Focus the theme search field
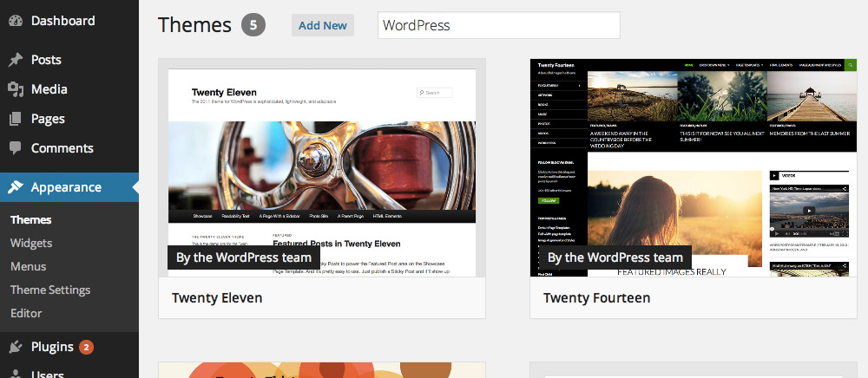Image resolution: width=868 pixels, height=378 pixels. click(x=499, y=26)
